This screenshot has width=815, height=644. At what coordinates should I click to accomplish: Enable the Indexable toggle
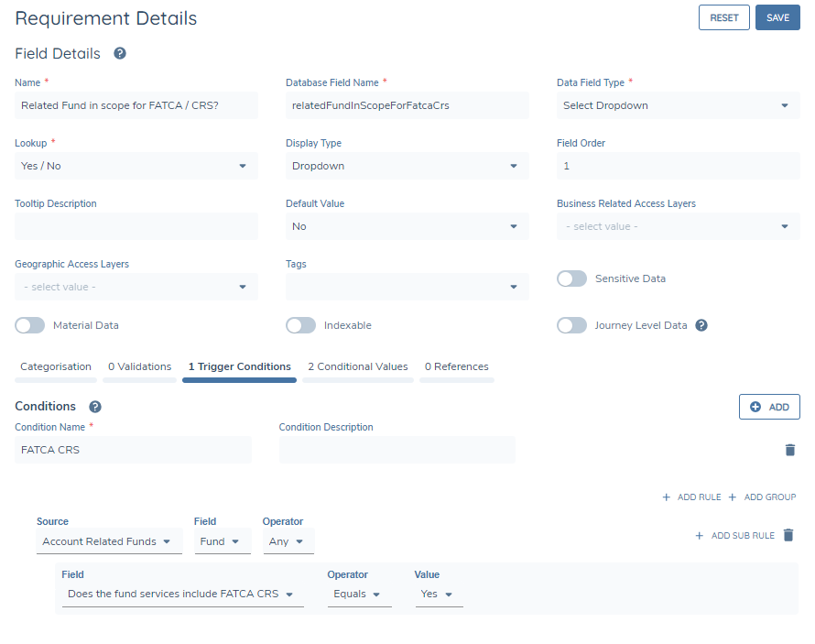[300, 325]
